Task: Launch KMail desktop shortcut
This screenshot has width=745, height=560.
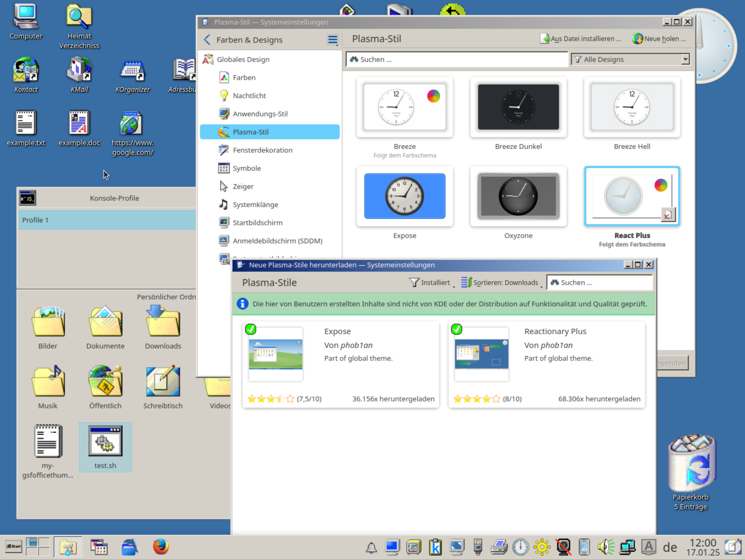Action: click(79, 75)
